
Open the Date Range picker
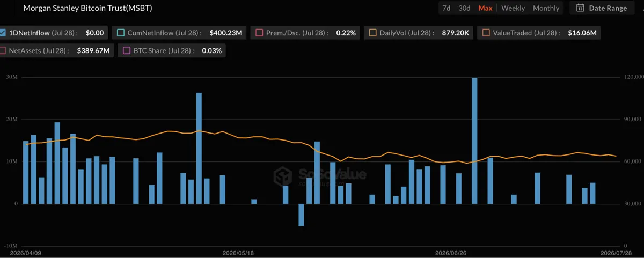pos(602,8)
